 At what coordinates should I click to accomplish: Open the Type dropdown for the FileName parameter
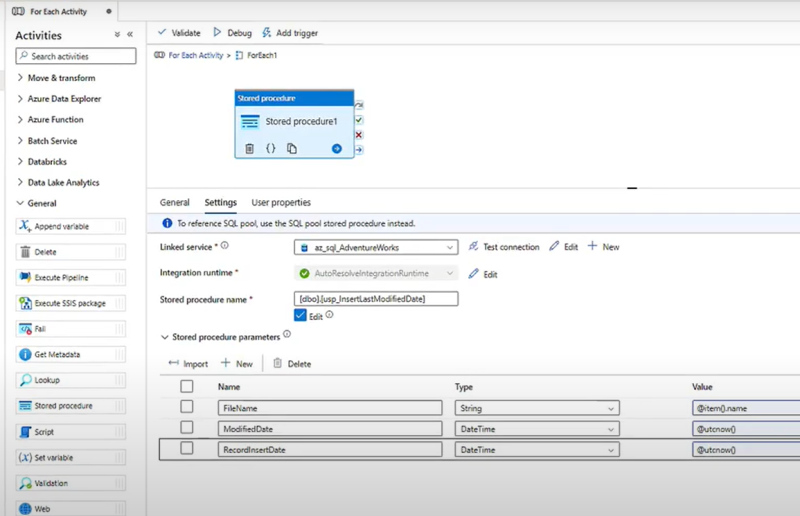pyautogui.click(x=537, y=408)
